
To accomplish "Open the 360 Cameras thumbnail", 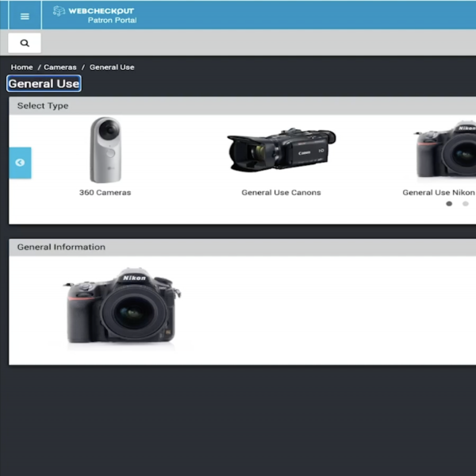I will click(106, 150).
